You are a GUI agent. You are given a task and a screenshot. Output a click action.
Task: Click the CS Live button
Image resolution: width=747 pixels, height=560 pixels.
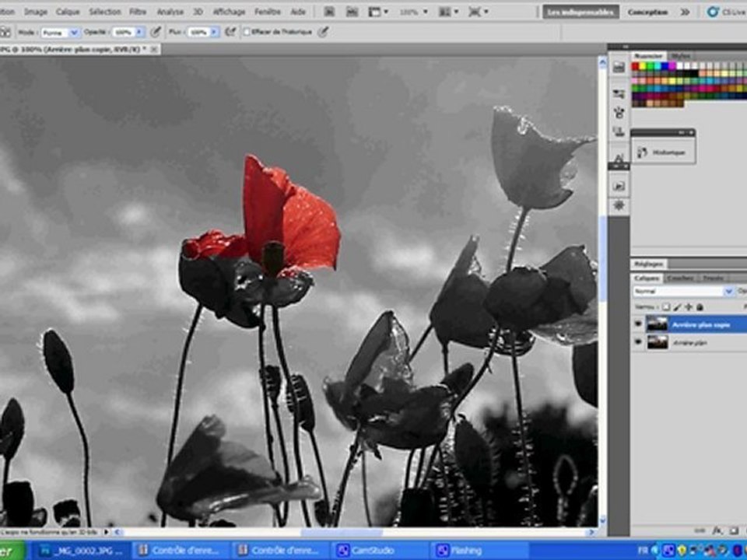[725, 12]
